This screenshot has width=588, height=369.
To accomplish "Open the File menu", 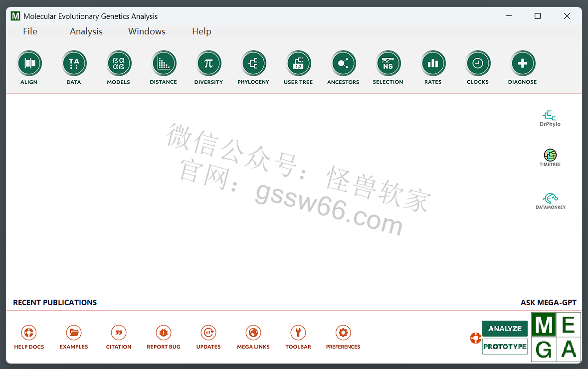I will (30, 31).
